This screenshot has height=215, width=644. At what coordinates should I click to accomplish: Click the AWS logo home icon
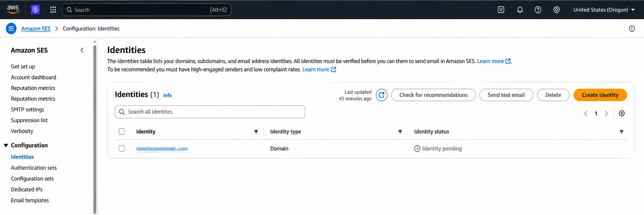13,10
